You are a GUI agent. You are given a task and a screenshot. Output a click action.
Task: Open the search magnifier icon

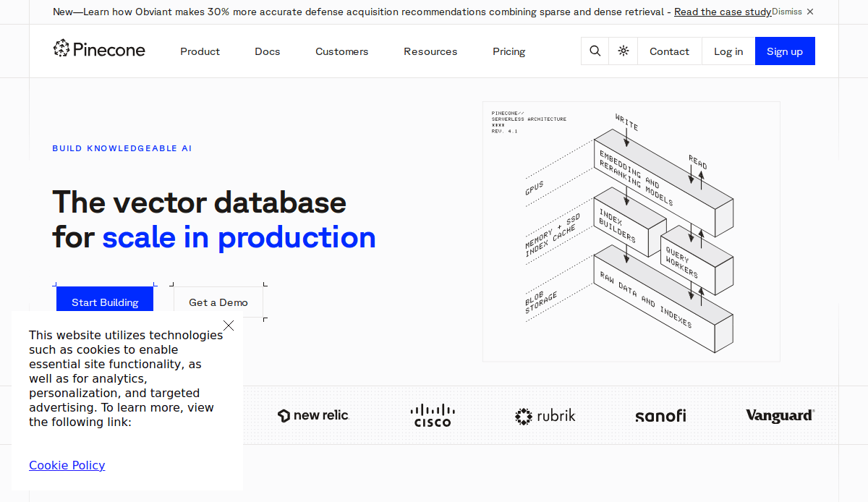(595, 51)
